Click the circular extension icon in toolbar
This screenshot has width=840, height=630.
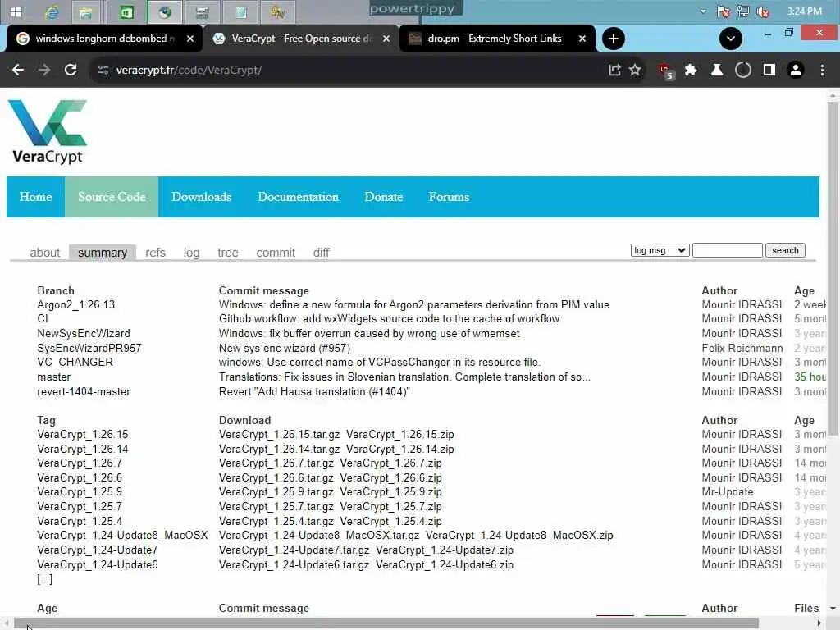click(x=743, y=71)
